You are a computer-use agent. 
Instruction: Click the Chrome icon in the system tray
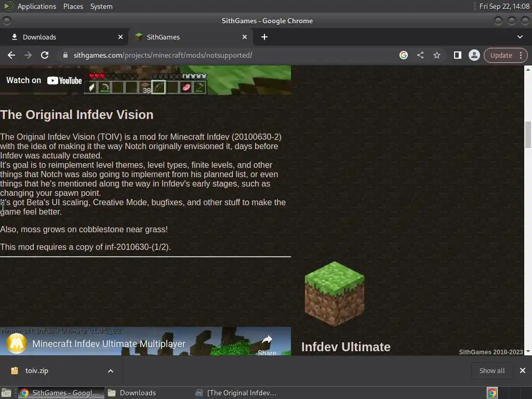click(492, 393)
